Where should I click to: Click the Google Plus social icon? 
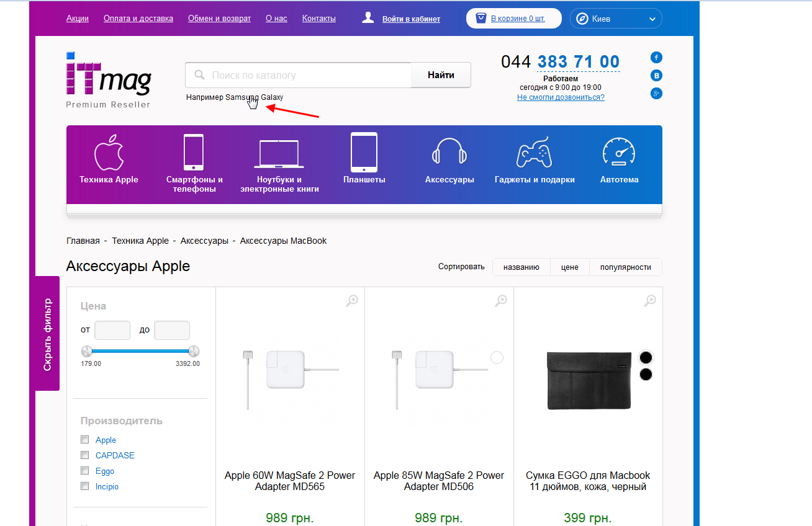[x=656, y=94]
